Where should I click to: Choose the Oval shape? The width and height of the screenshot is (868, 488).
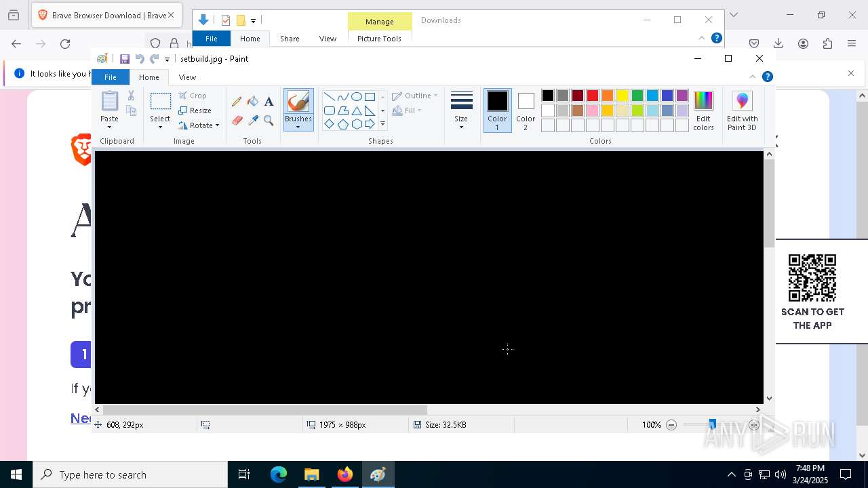click(x=356, y=96)
